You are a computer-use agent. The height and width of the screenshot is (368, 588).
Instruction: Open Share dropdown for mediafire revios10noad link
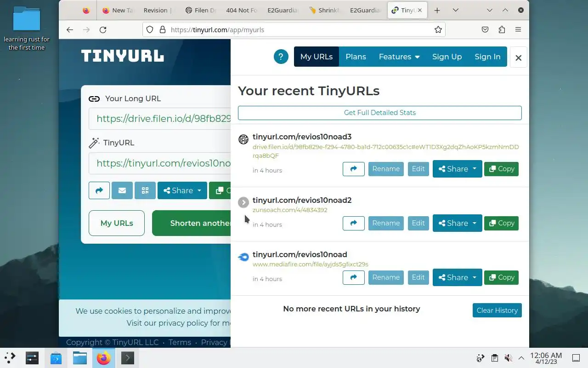pos(457,277)
